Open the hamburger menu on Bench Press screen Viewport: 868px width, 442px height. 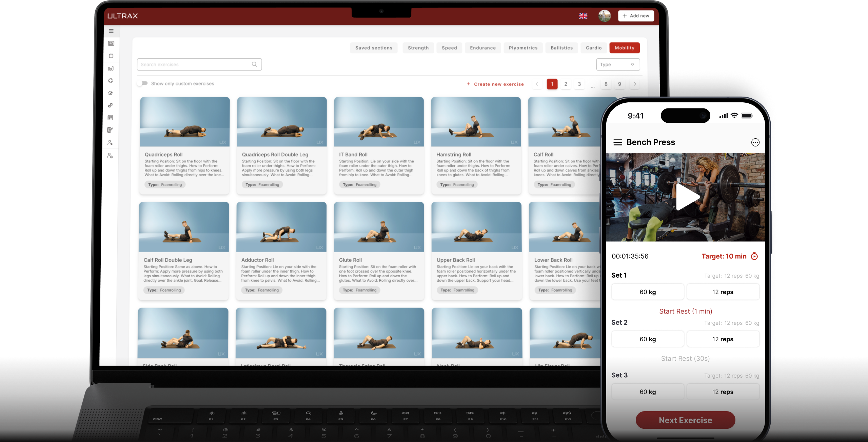pos(618,142)
